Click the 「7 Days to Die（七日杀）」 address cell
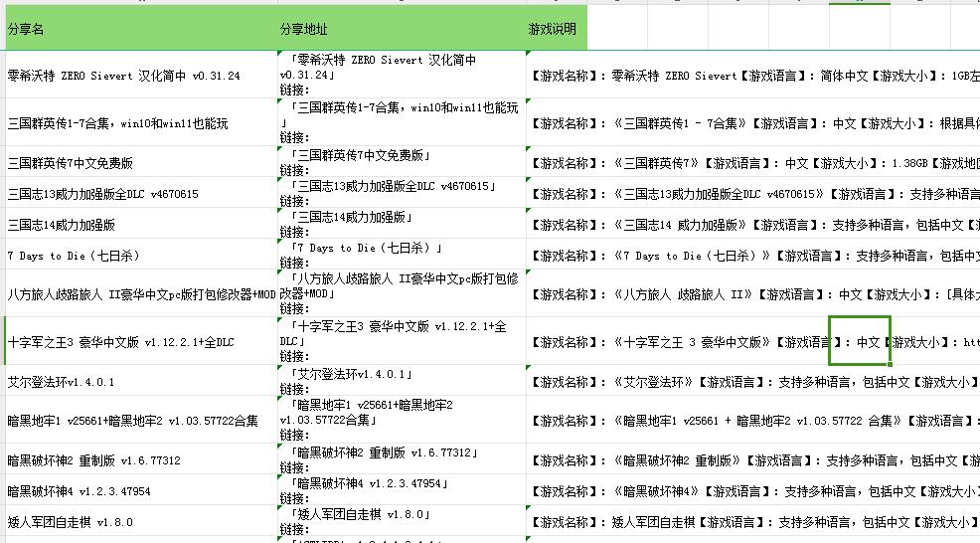This screenshot has height=543, width=980. click(402, 254)
